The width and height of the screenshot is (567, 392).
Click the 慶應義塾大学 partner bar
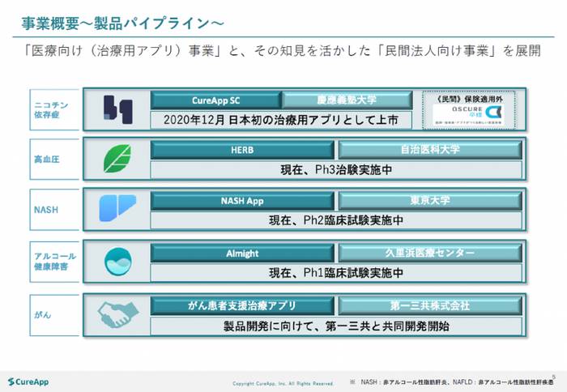tap(347, 100)
